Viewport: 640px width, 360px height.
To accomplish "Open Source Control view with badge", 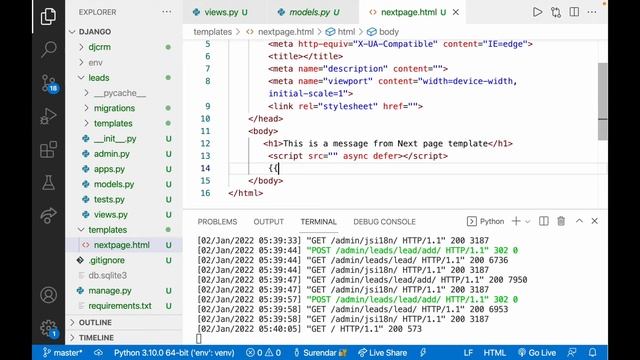I will [x=49, y=83].
